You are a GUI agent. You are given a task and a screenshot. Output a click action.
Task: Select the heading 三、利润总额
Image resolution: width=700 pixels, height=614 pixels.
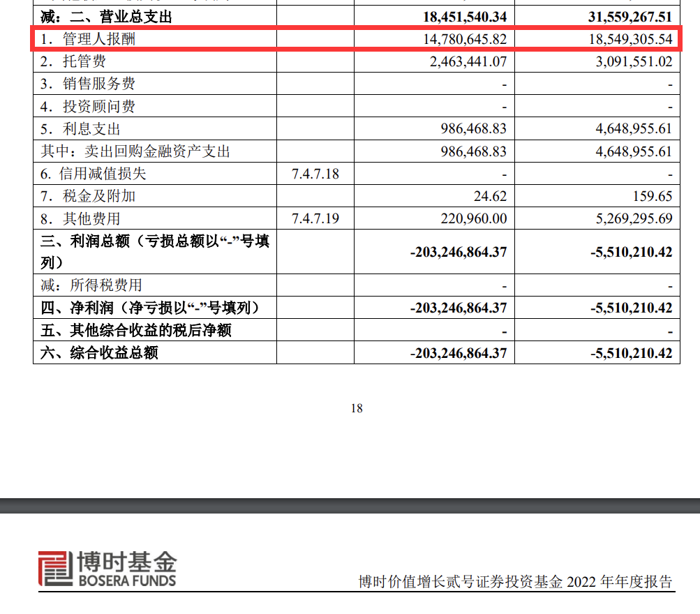tap(155, 252)
